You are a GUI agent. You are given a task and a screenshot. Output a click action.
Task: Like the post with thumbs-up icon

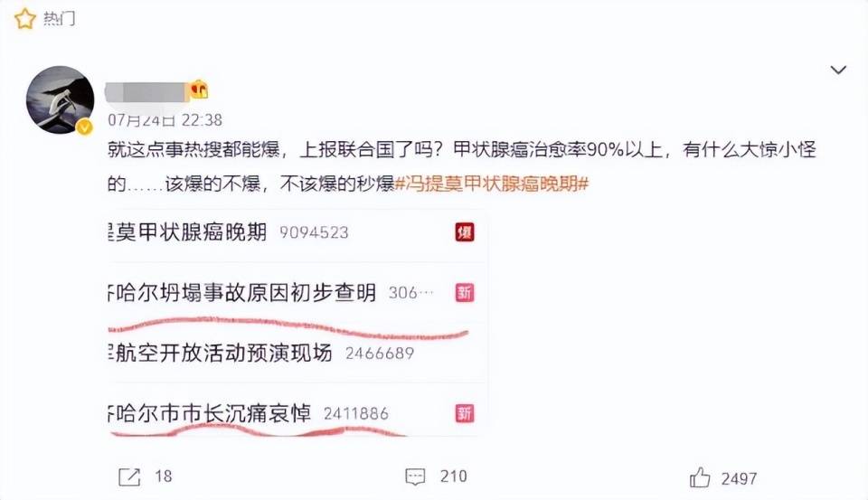pyautogui.click(x=700, y=477)
